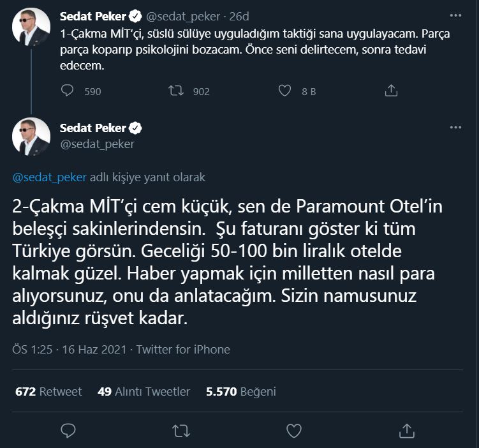The width and height of the screenshot is (479, 448).
Task: Open the @sedat_peker mention link in reply line
Action: pyautogui.click(x=49, y=177)
